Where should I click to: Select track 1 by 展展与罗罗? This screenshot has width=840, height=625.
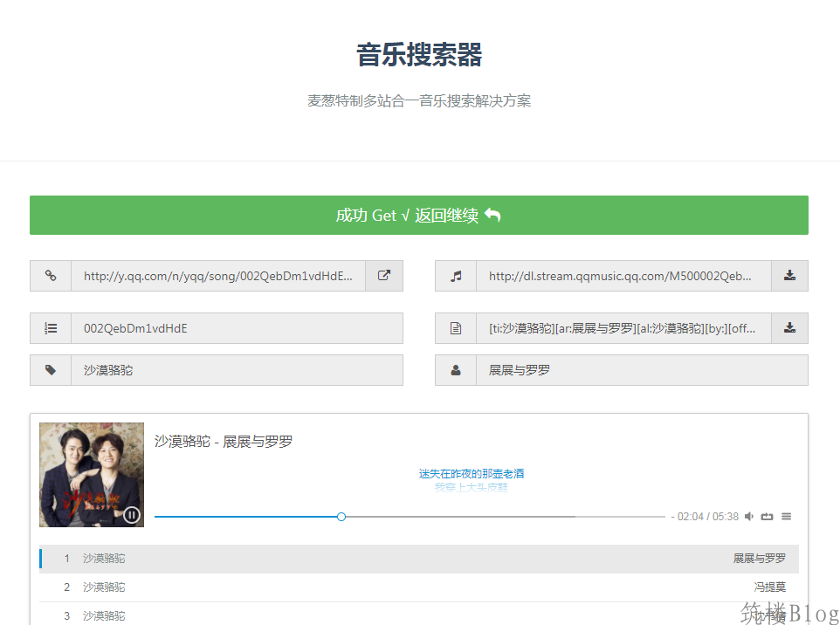[419, 559]
